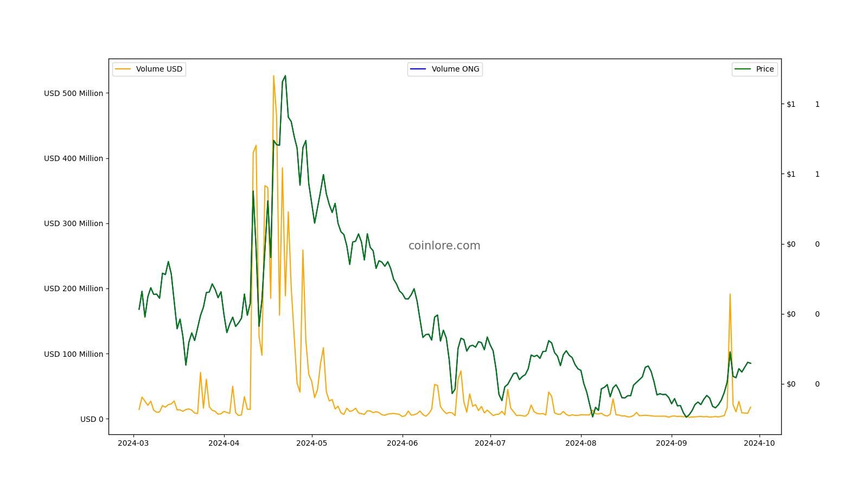The height and width of the screenshot is (488, 868).
Task: Select the USD 500 Million axis label
Action: point(73,93)
